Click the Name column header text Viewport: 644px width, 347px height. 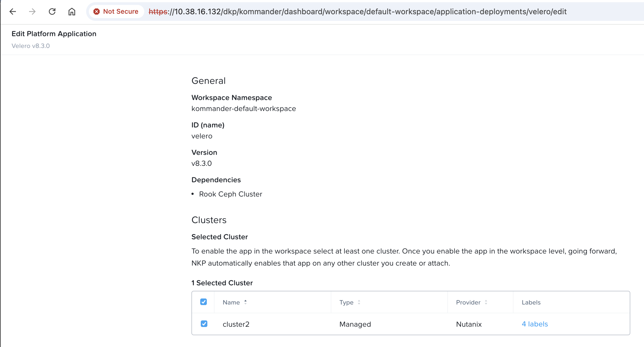click(x=231, y=302)
